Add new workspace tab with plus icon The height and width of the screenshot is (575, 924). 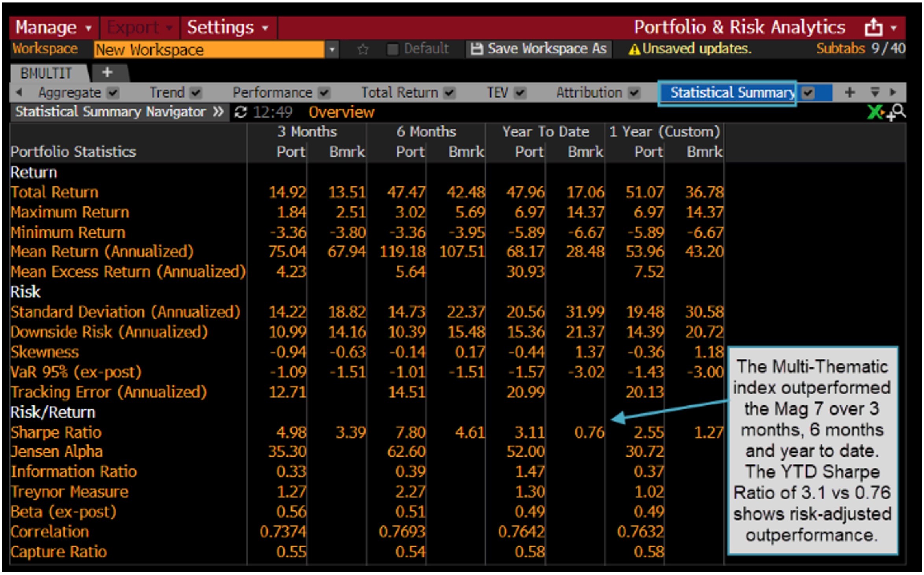tap(107, 72)
